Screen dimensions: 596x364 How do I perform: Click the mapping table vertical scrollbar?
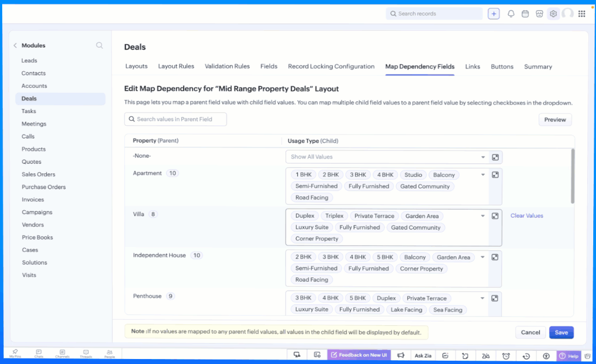572,176
